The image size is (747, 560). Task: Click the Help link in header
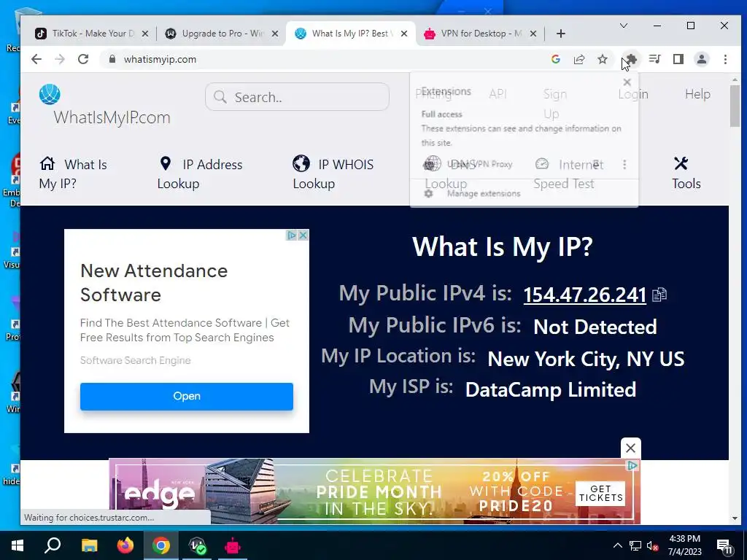pyautogui.click(x=697, y=94)
